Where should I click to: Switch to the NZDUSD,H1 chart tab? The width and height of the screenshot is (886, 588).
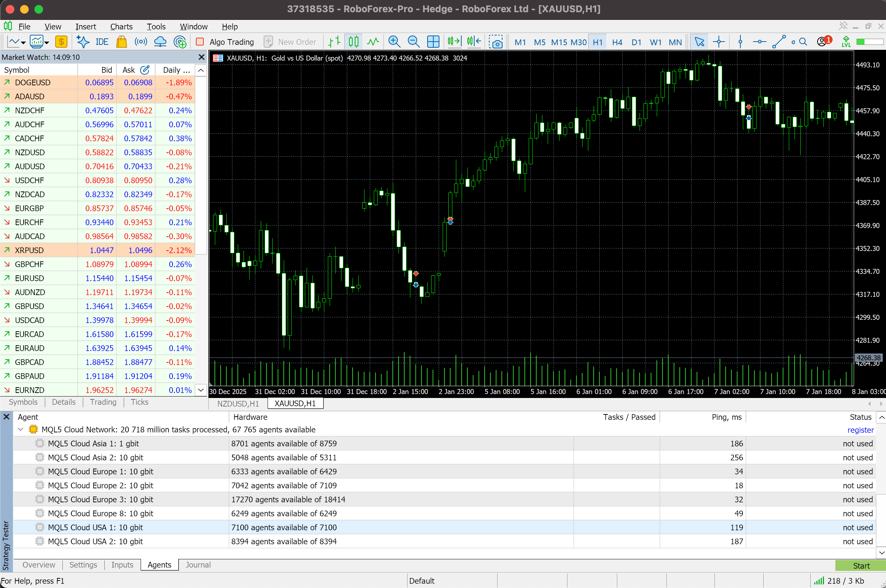(238, 403)
